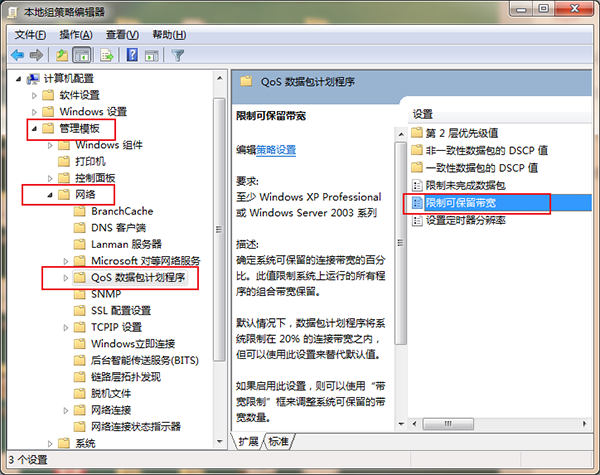Click the SNMP folder icon
Image resolution: width=600 pixels, height=475 pixels.
(80, 294)
